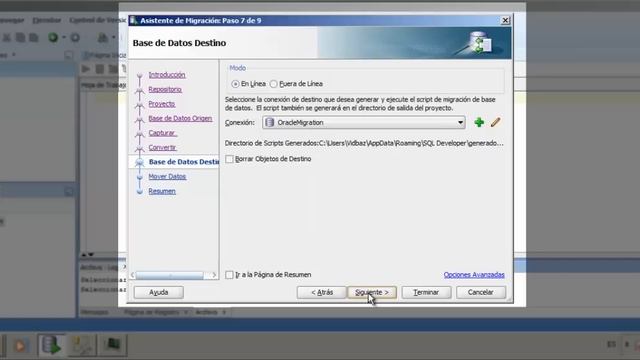Select the Fuera de Línea radio button
Viewport: 640px width, 360px height.
point(273,84)
